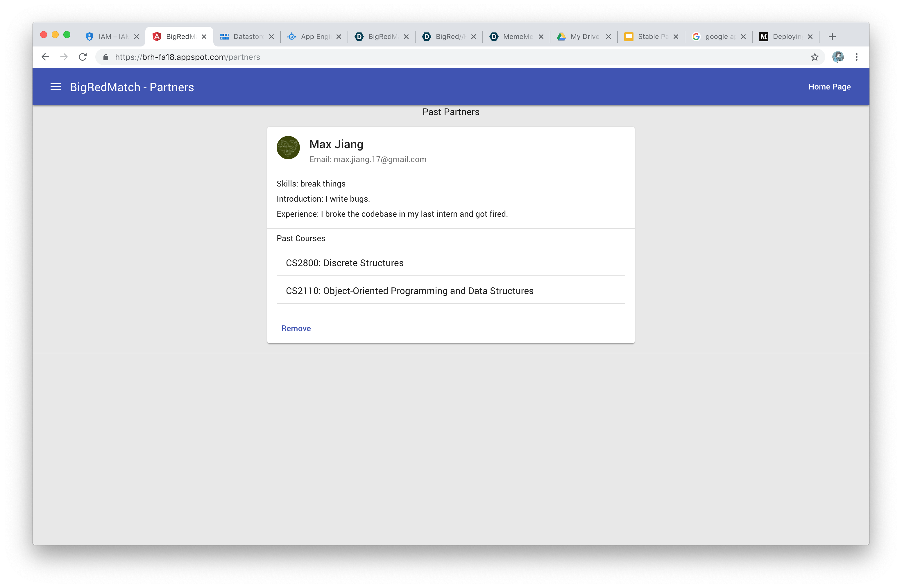Open a new browser tab

pos(832,37)
